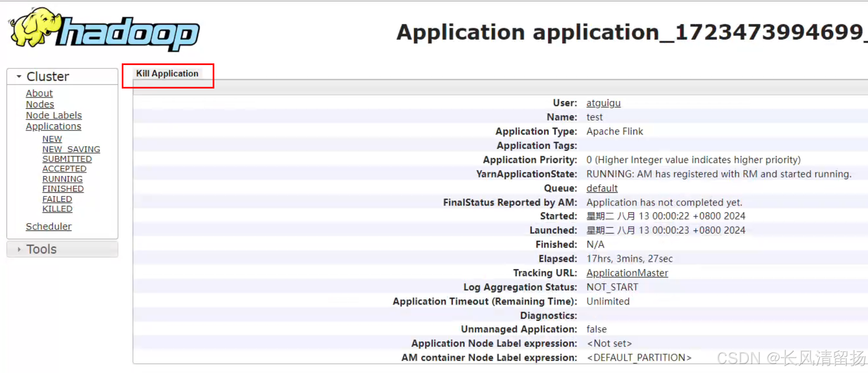Viewport: 868px width, 373px height.
Task: Filter applications by SUBMITTED state
Action: tap(67, 159)
